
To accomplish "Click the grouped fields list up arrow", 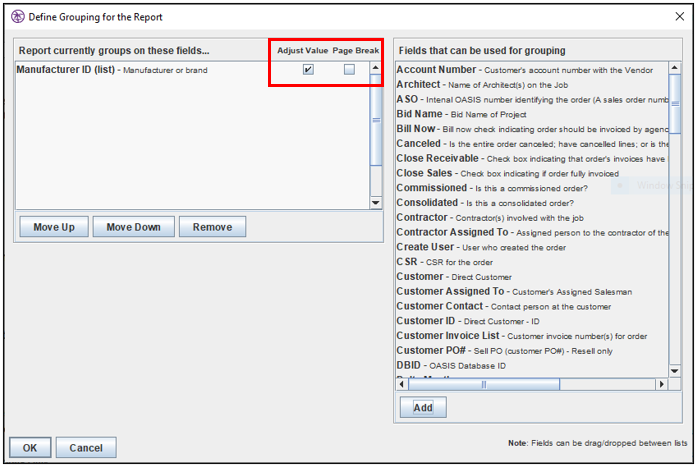I will pos(376,68).
